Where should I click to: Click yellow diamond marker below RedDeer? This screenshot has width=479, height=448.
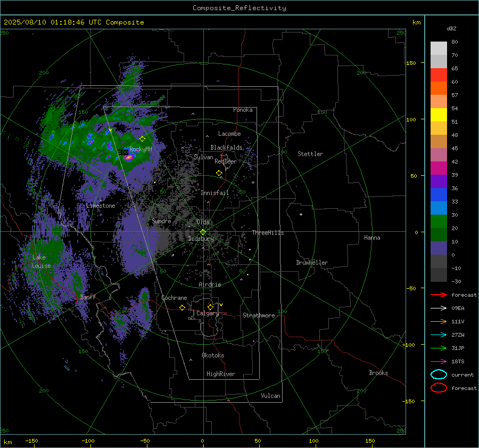click(219, 173)
